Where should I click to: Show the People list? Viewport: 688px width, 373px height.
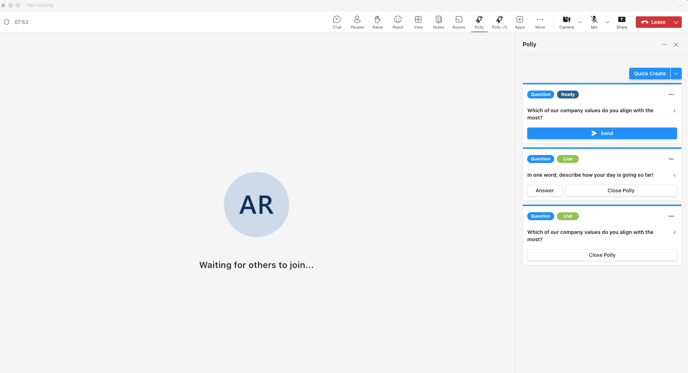[357, 22]
